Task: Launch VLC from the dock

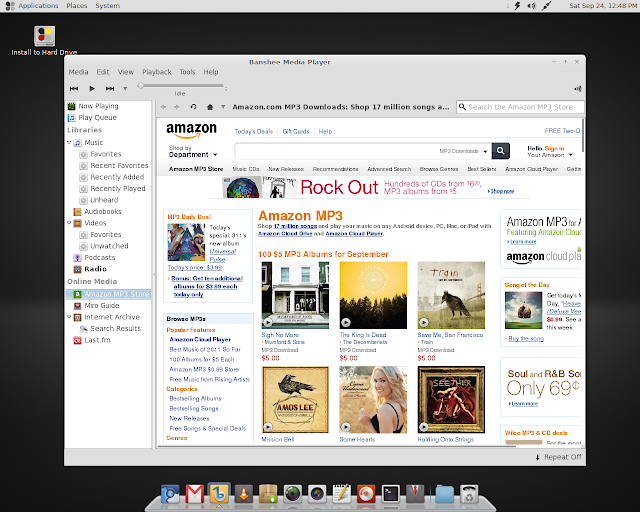Action: [244, 494]
